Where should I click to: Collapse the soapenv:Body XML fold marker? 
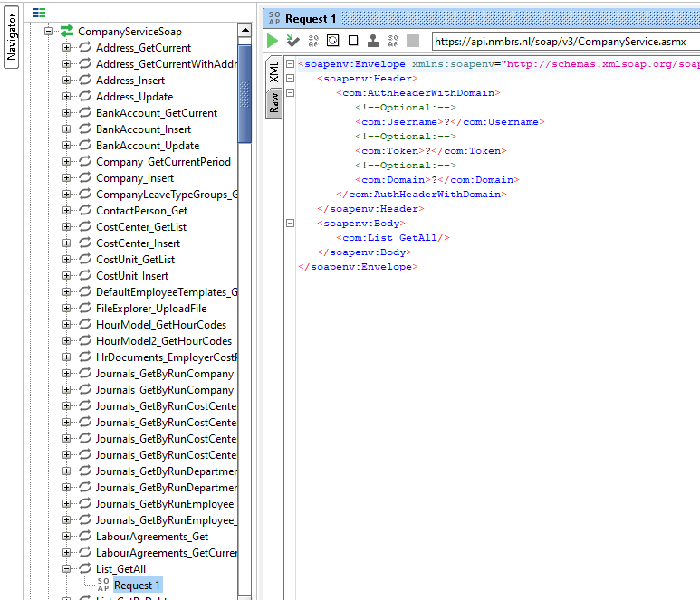tap(290, 223)
